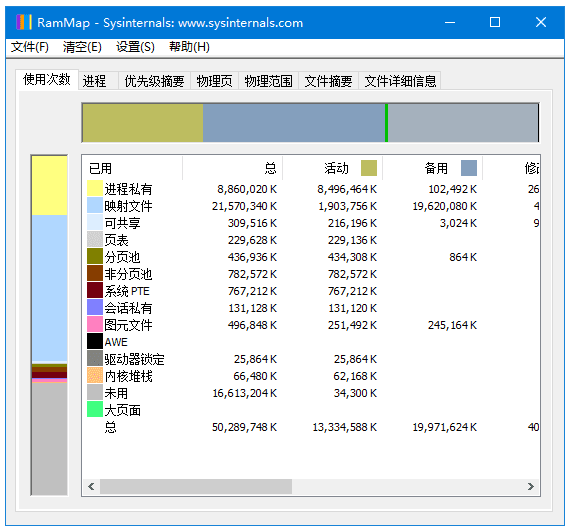Click the 备用 column header color swatch
This screenshot has height=532, width=570.
[x=469, y=168]
